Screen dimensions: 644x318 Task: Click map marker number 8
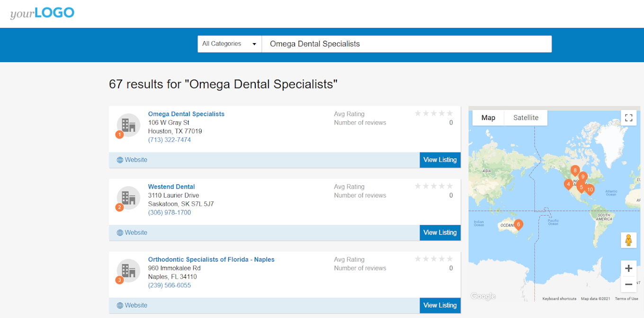575,171
